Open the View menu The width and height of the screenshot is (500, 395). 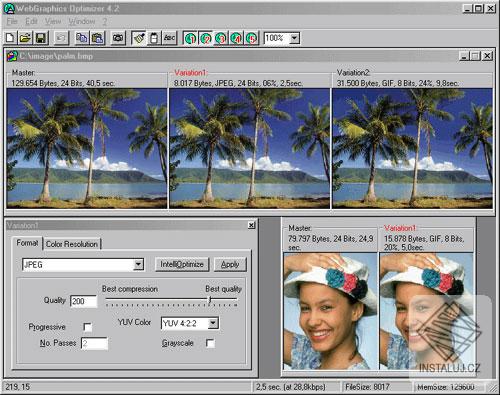(53, 21)
